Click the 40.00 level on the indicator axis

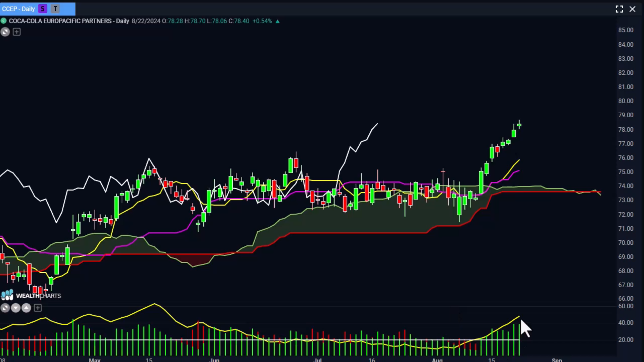(626, 323)
